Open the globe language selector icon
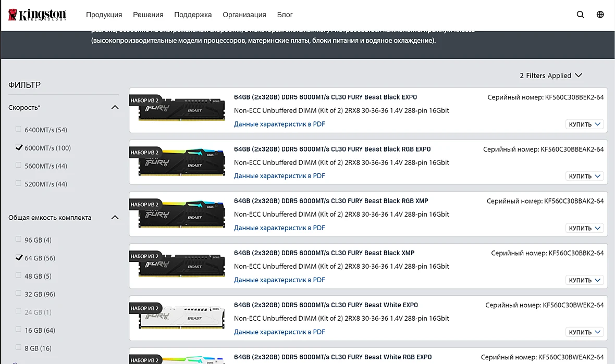Image resolution: width=615 pixels, height=364 pixels. [x=600, y=15]
